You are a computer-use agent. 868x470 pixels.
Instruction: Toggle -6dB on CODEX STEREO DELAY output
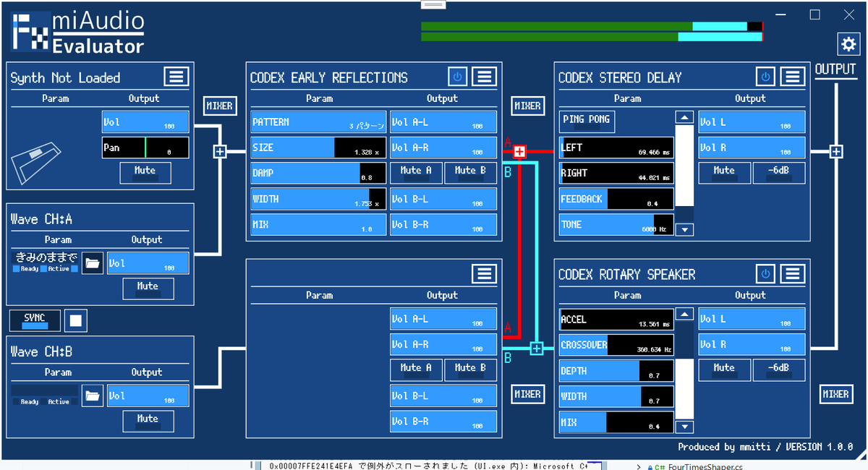point(779,173)
